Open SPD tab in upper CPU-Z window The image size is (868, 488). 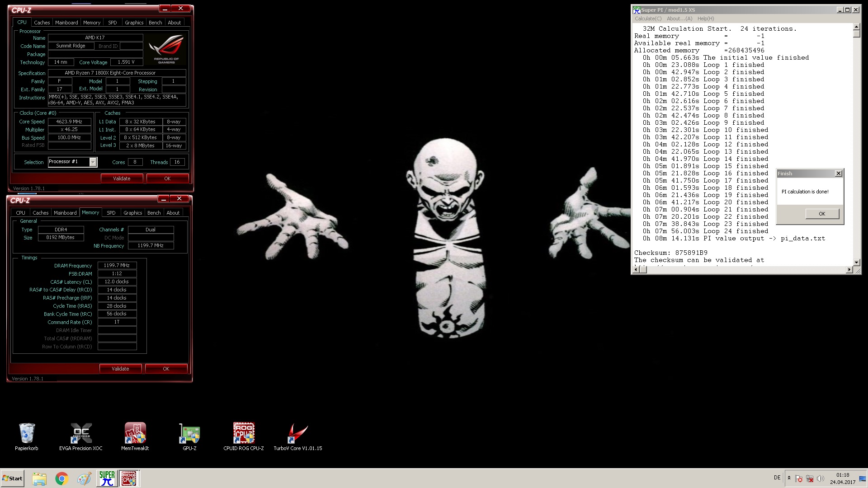[x=113, y=23]
